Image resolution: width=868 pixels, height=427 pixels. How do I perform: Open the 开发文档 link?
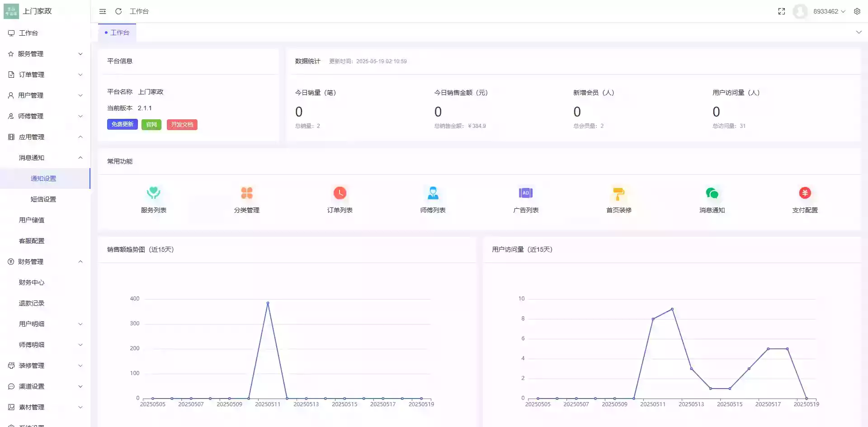click(x=182, y=124)
